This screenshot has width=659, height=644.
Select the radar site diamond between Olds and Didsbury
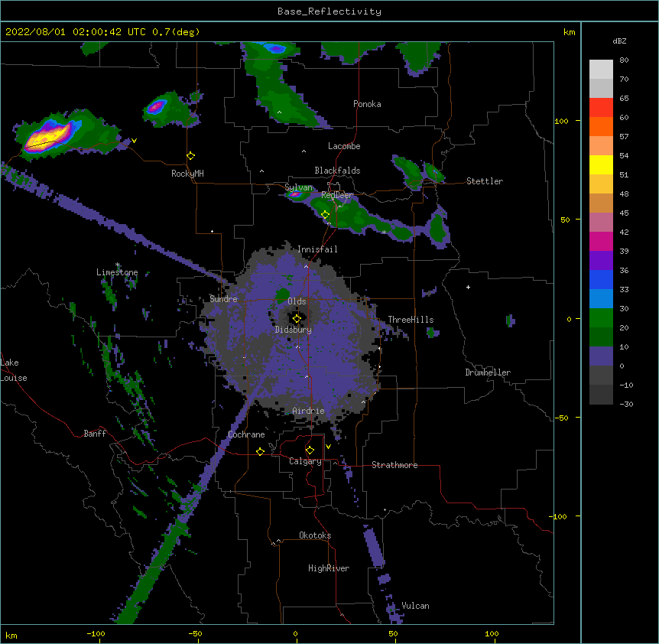pos(297,319)
